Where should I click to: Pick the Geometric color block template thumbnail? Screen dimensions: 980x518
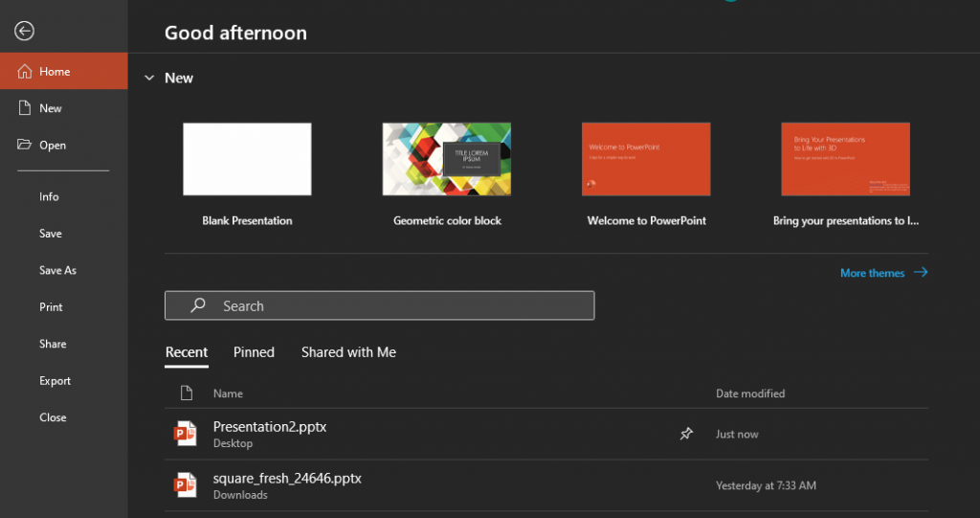[447, 159]
